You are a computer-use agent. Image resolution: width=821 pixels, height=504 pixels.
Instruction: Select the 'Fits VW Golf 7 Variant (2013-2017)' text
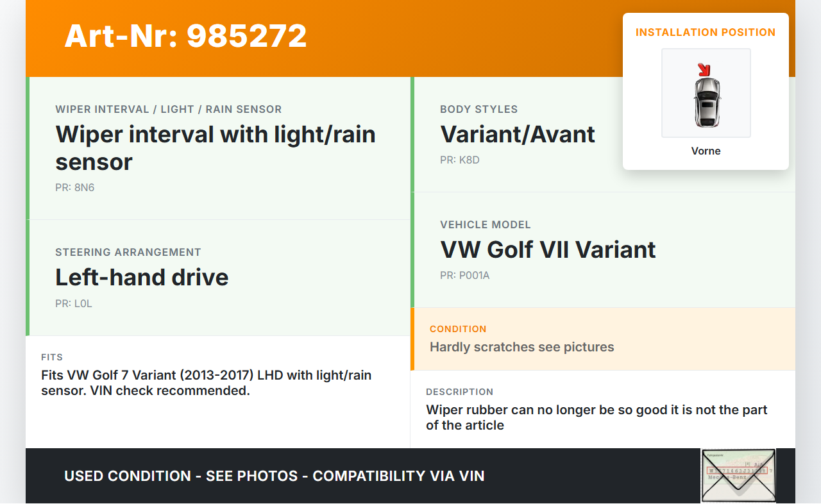tap(207, 383)
